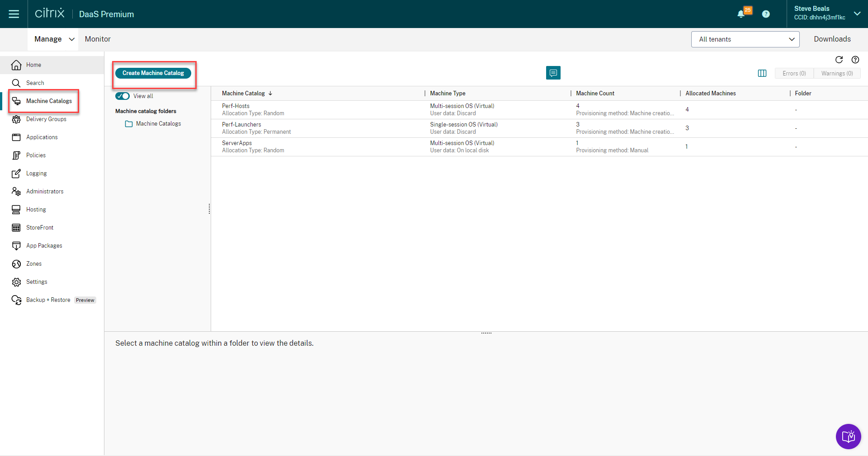The image size is (868, 456).
Task: Click the Create Machine Catalog button
Action: pyautogui.click(x=153, y=73)
